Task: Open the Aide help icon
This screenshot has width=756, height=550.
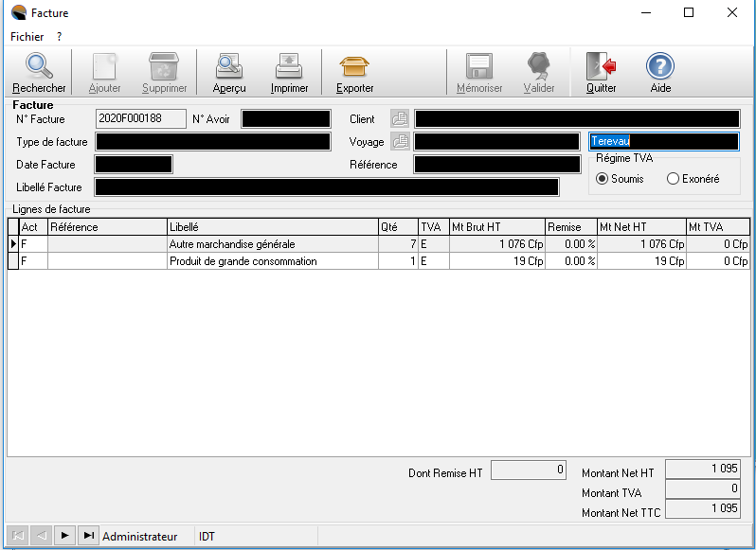Action: [x=660, y=66]
